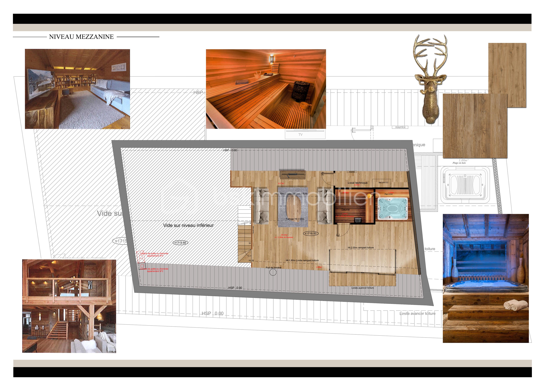Click the Vide sur niveau inférieur label
Viewport: 541px width, 392px height.
pyautogui.click(x=188, y=225)
